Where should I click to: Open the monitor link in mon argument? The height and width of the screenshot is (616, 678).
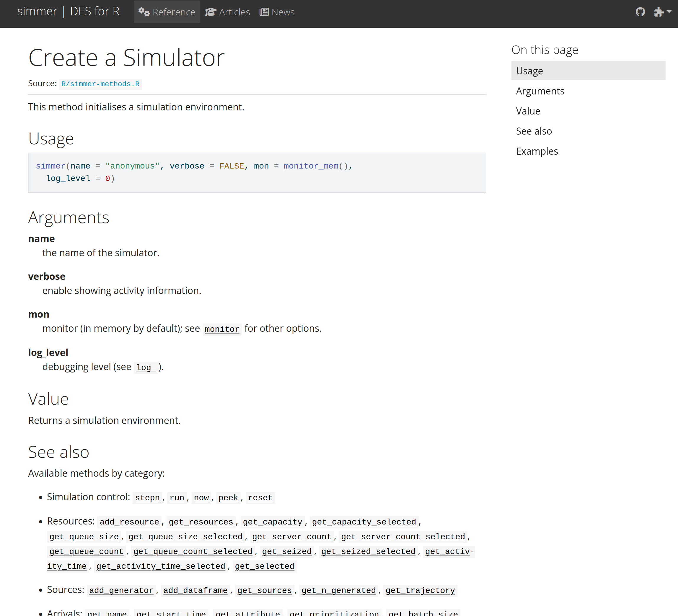(x=222, y=329)
